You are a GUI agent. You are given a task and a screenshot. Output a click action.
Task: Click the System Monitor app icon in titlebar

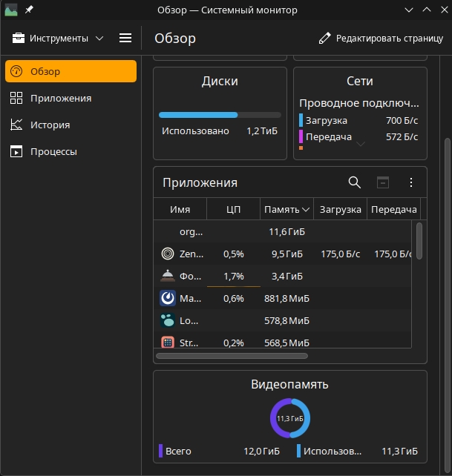tap(11, 10)
